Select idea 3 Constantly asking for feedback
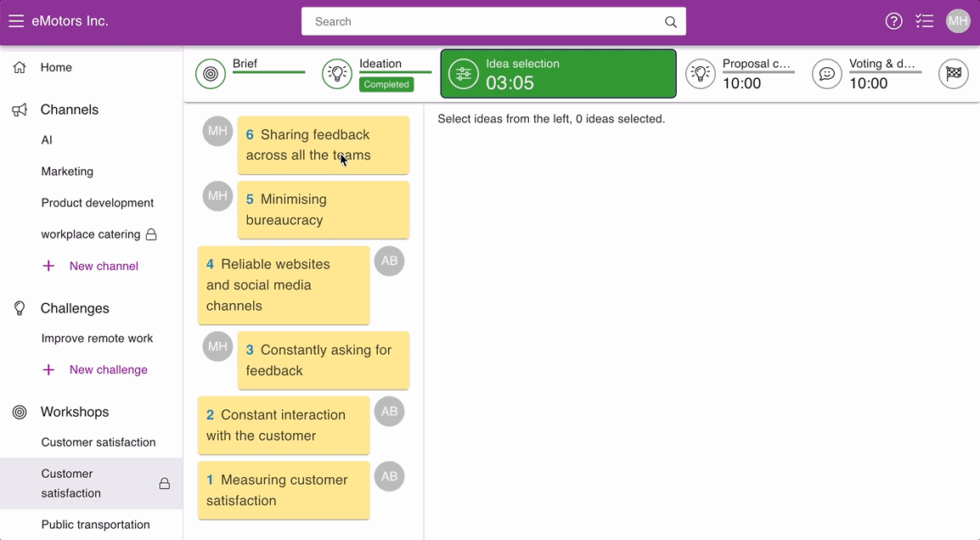This screenshot has width=980, height=540. [x=323, y=361]
